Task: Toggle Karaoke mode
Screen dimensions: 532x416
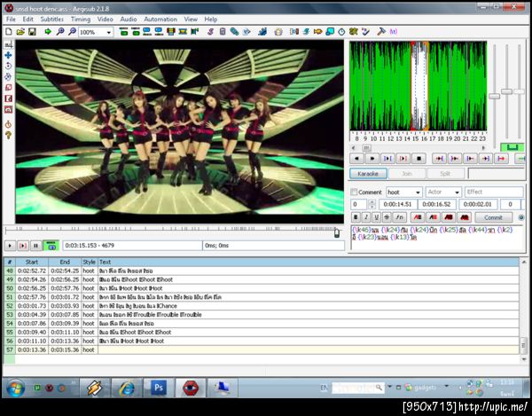Action: (368, 174)
